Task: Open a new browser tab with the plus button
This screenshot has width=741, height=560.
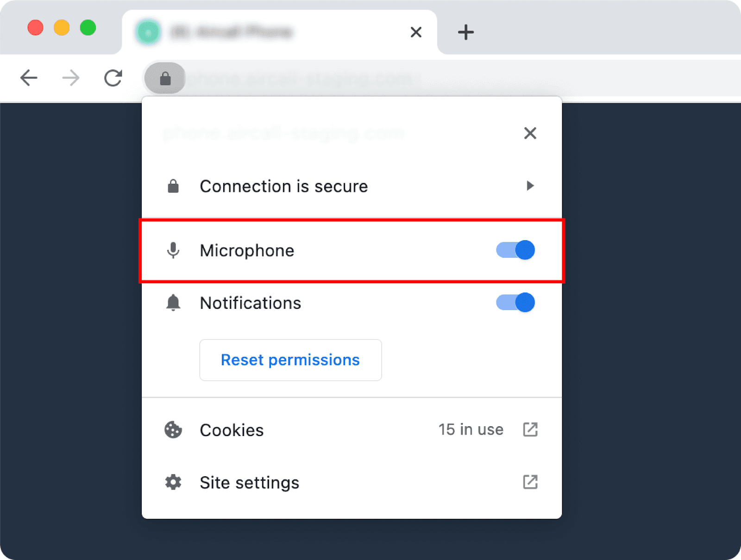Action: click(x=465, y=31)
